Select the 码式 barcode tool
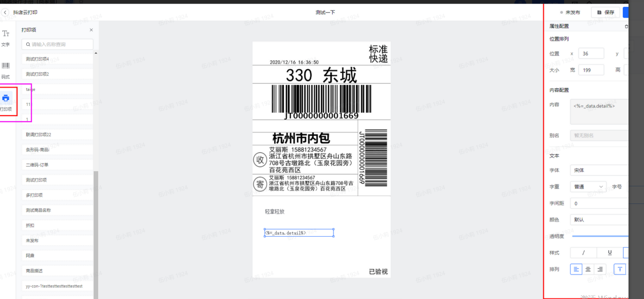 click(6, 71)
